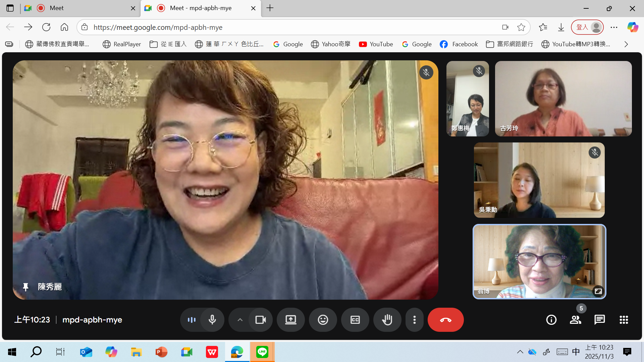Open the three-dot more options menu
This screenshot has width=644, height=362.
point(415,320)
